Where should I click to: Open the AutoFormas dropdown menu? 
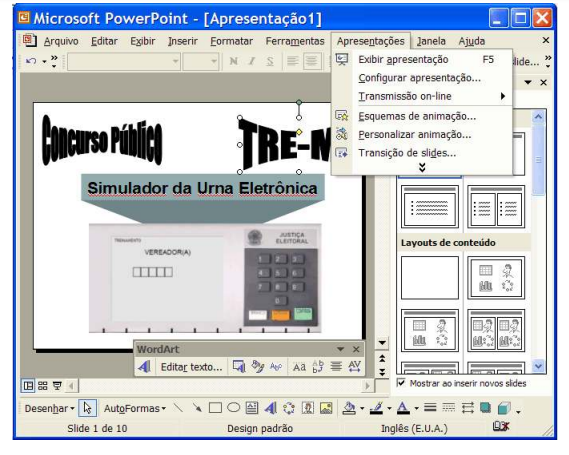135,409
